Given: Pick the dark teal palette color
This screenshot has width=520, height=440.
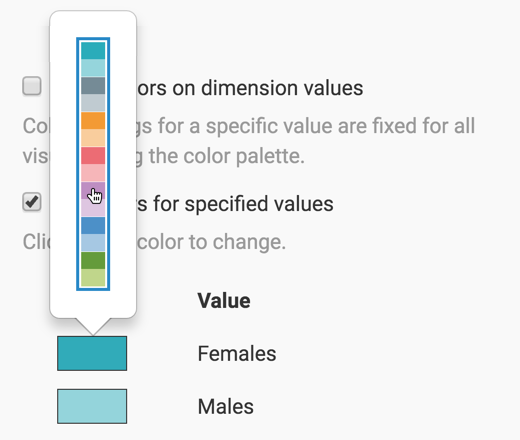Looking at the screenshot, I should click(x=93, y=50).
